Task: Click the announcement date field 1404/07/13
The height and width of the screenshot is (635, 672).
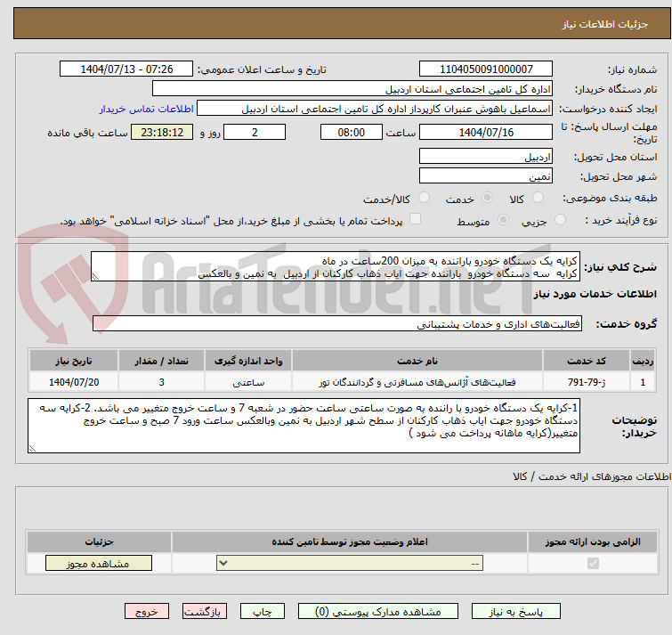Action: click(126, 69)
